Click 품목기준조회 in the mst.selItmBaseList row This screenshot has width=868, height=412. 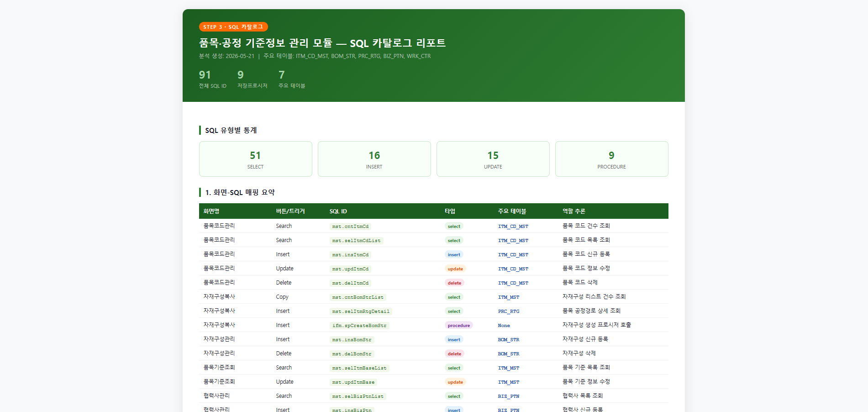click(x=219, y=368)
